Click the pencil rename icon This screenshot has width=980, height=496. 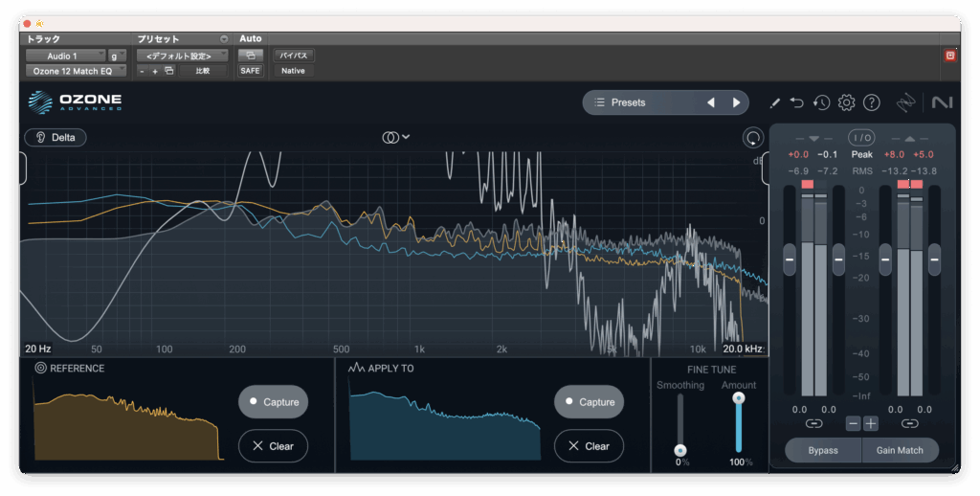click(774, 102)
